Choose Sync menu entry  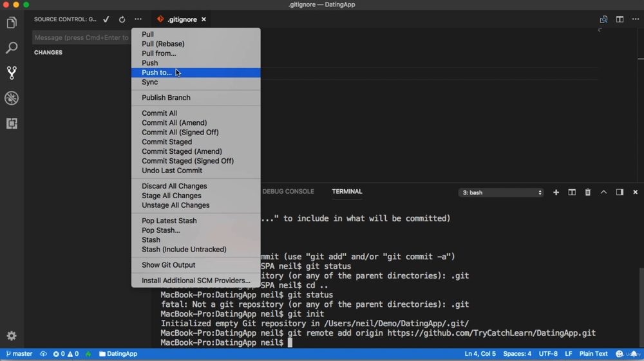click(x=196, y=82)
